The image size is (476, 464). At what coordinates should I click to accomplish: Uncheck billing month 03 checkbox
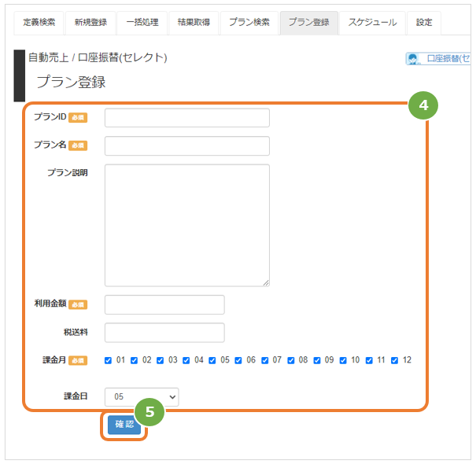[x=160, y=360]
